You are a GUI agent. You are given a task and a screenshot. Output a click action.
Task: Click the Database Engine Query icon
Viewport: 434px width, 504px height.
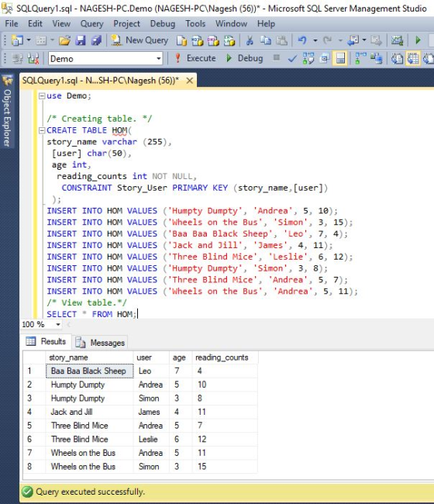click(182, 40)
